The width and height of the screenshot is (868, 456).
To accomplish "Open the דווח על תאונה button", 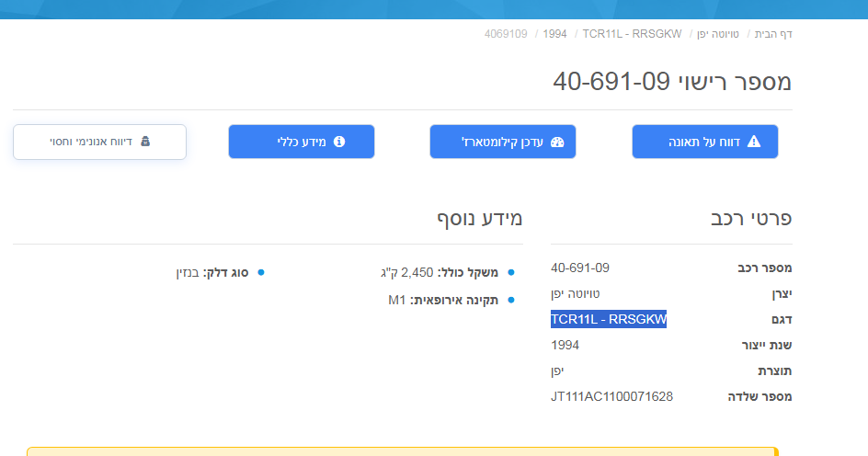I will pyautogui.click(x=704, y=142).
